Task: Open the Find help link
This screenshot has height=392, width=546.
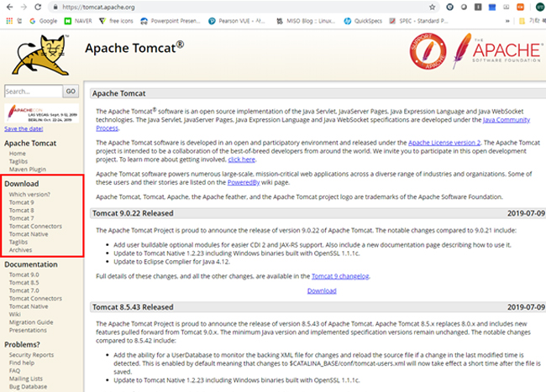Action: tap(22, 363)
